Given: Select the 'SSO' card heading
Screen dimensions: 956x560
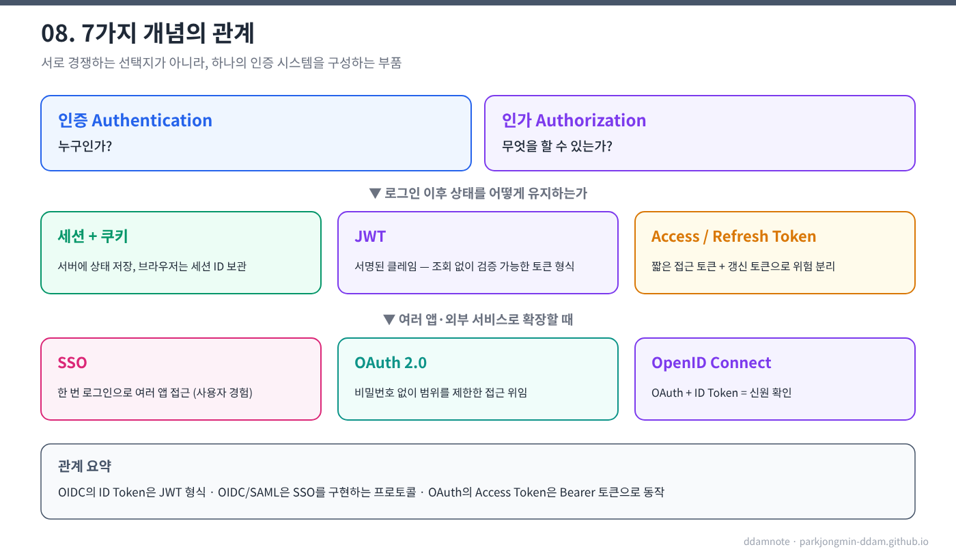Looking at the screenshot, I should pyautogui.click(x=72, y=363).
